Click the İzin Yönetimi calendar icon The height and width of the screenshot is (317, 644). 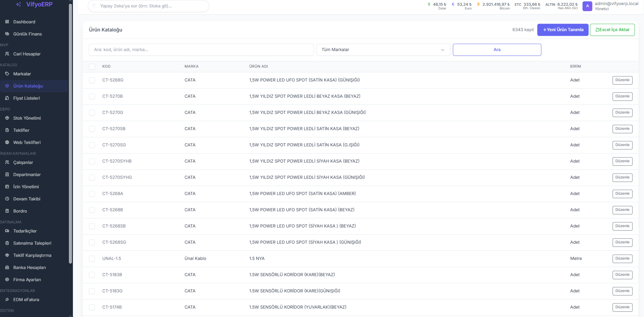tap(7, 187)
